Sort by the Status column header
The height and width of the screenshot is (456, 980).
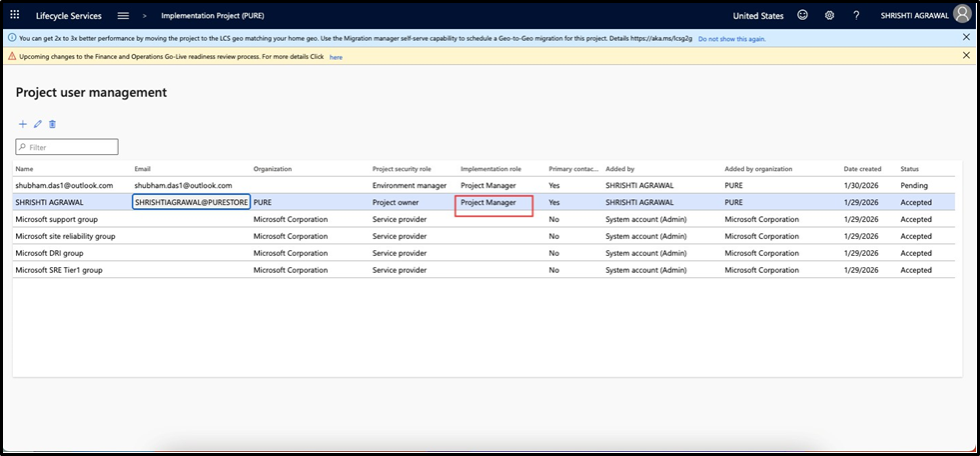pyautogui.click(x=909, y=169)
